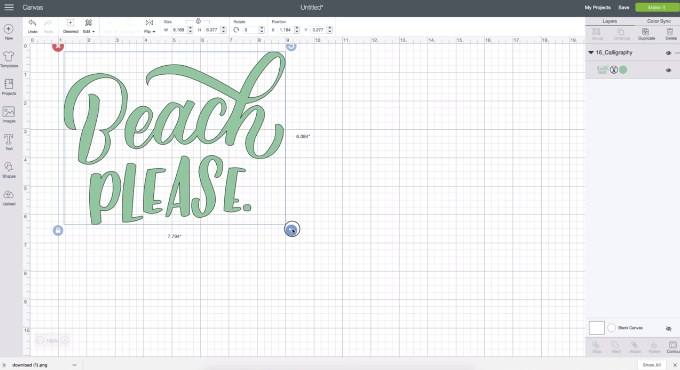Click the Blank Canvas color circle
The width and height of the screenshot is (680, 370).
(x=611, y=328)
